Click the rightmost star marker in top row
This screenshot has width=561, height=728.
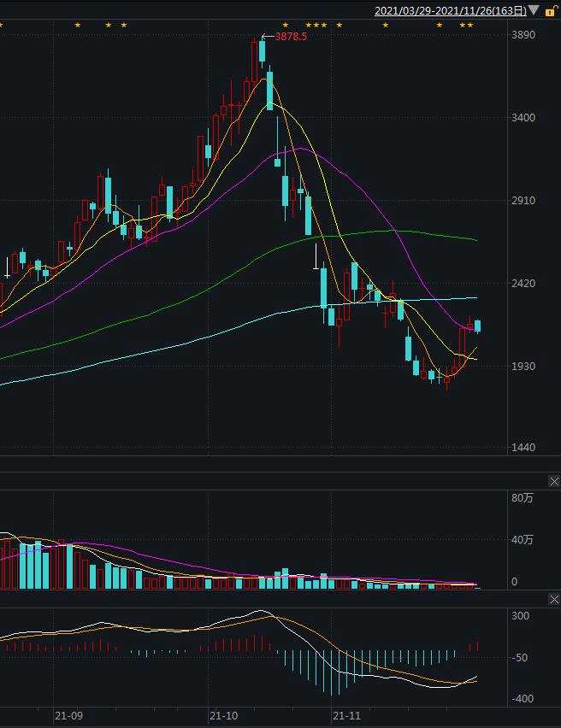coord(470,25)
